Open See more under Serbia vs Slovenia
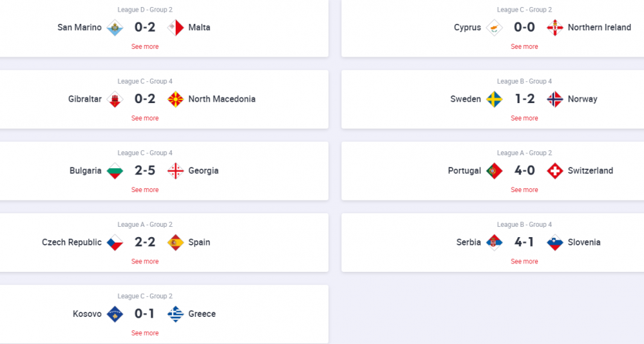644x344 pixels. [524, 262]
